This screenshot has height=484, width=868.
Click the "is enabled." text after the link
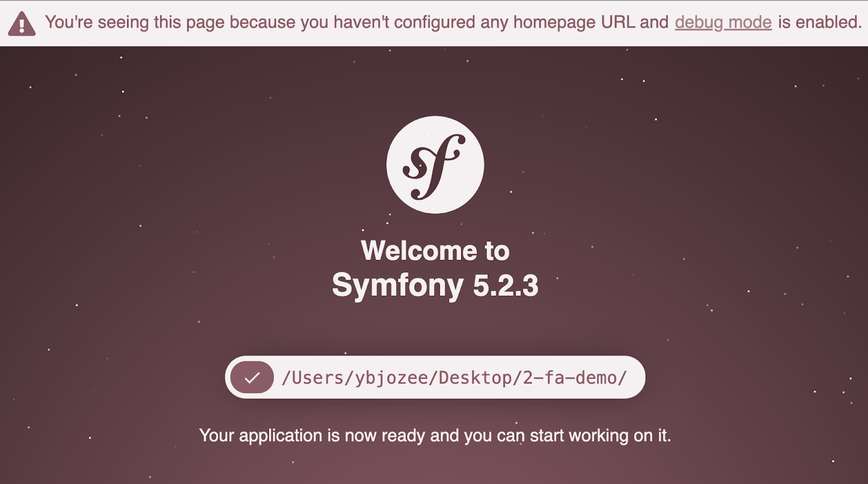(x=820, y=22)
